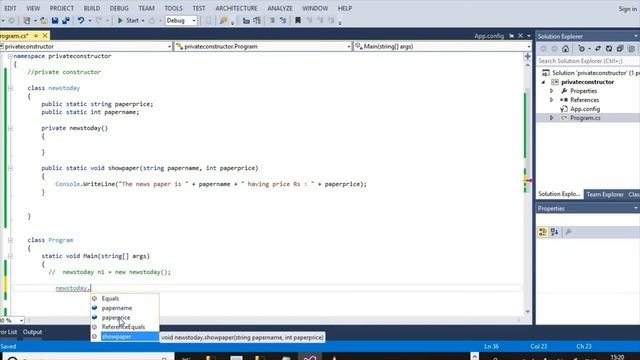Click Sync with Active Document icon
Screen dimensions: 640x360
tap(598, 49)
